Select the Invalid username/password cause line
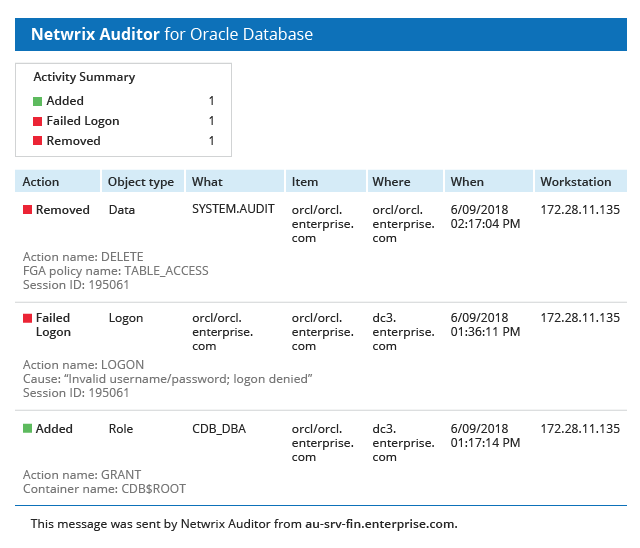This screenshot has height=548, width=640. 167,379
